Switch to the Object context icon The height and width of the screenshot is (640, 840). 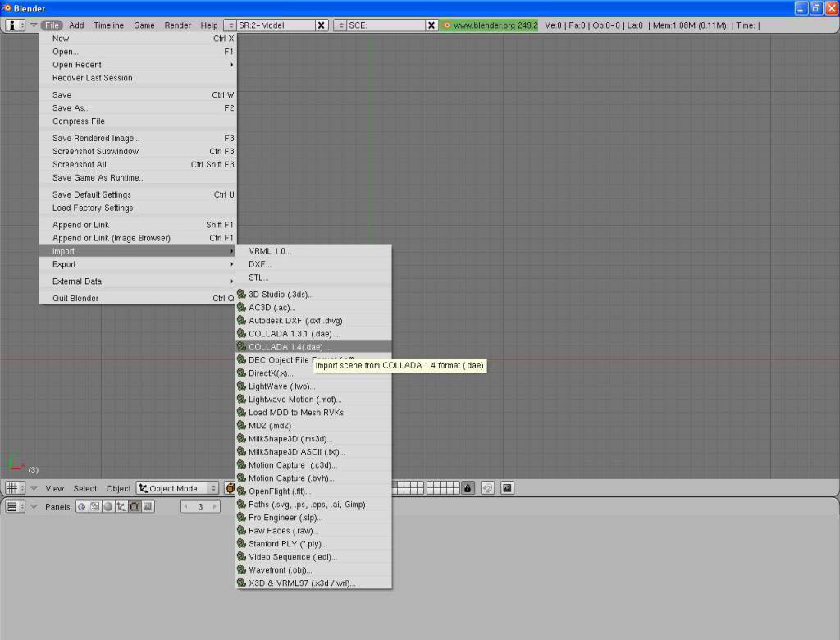click(x=121, y=507)
